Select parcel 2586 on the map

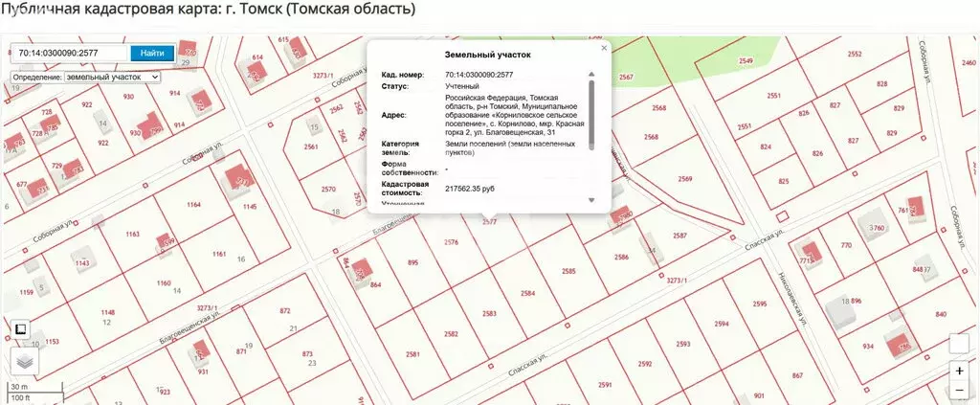point(621,257)
